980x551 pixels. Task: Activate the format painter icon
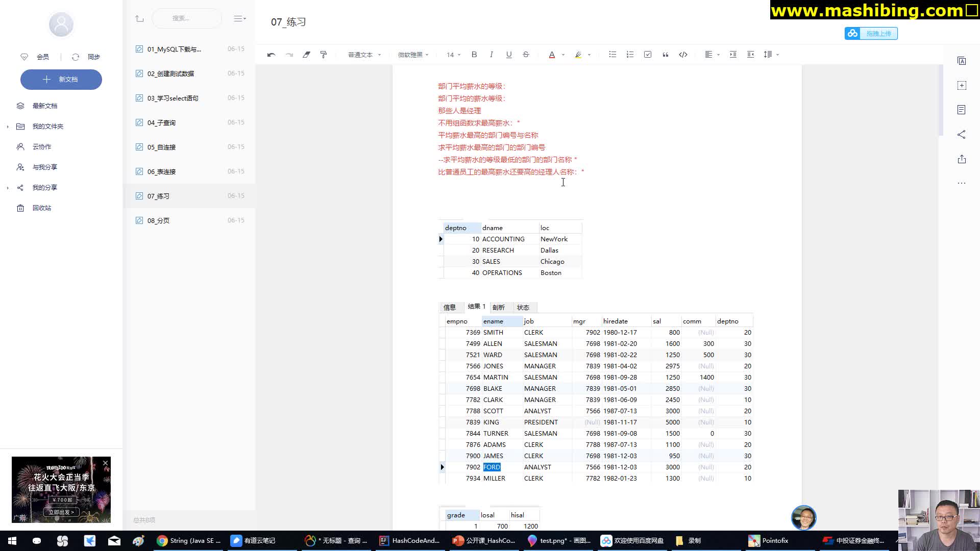[324, 55]
